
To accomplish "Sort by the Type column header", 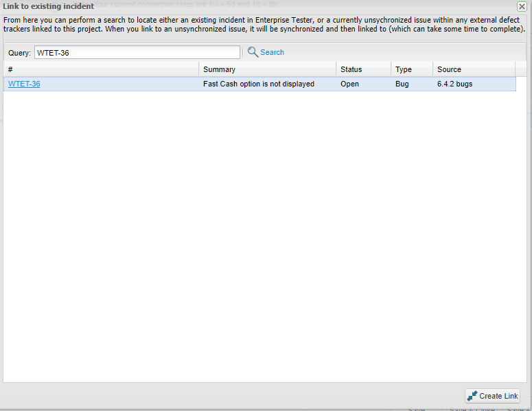I will coord(411,69).
